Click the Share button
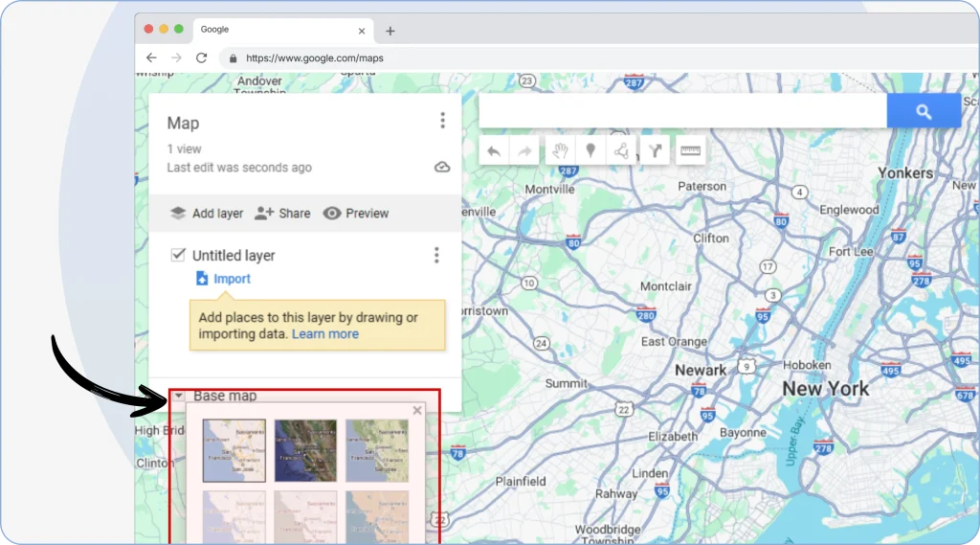 282,214
